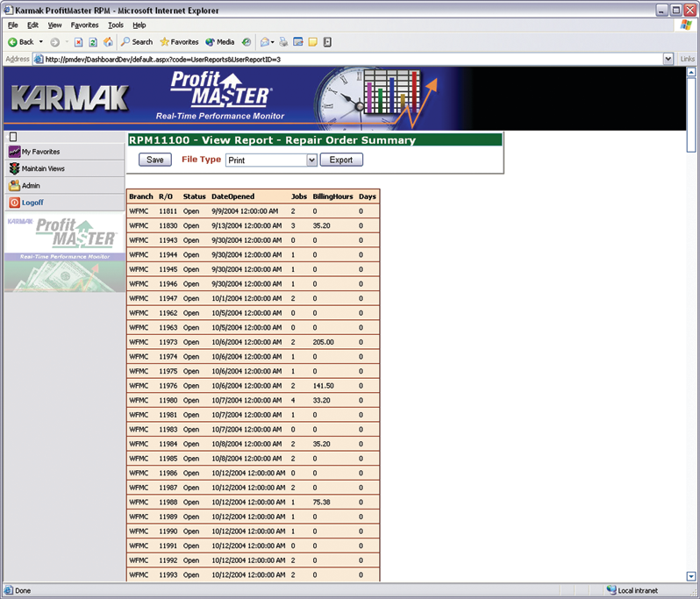Viewport: 700px width, 599px height.
Task: Open Admin in sidebar
Action: [65, 186]
